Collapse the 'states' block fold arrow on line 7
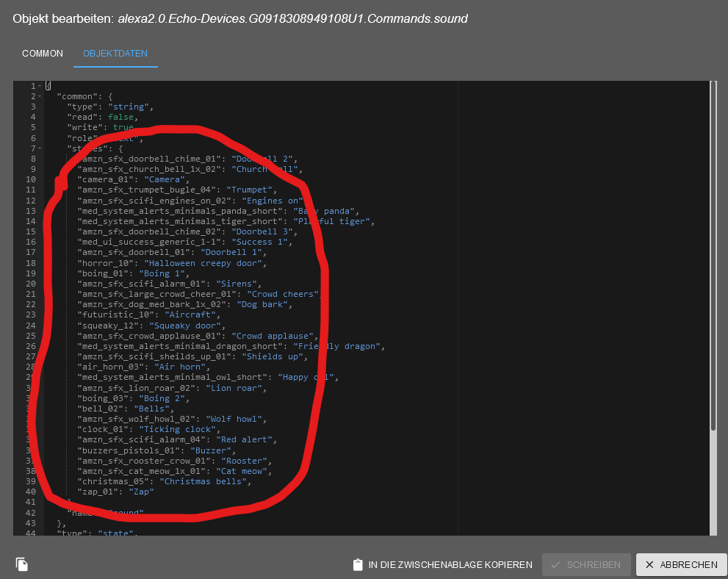Viewport: 728px width, 579px height. pyautogui.click(x=40, y=148)
